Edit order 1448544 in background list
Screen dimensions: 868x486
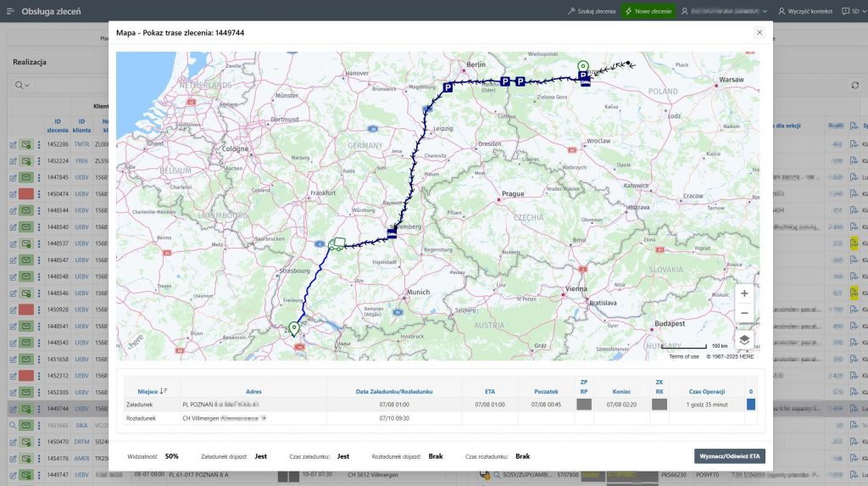13,210
